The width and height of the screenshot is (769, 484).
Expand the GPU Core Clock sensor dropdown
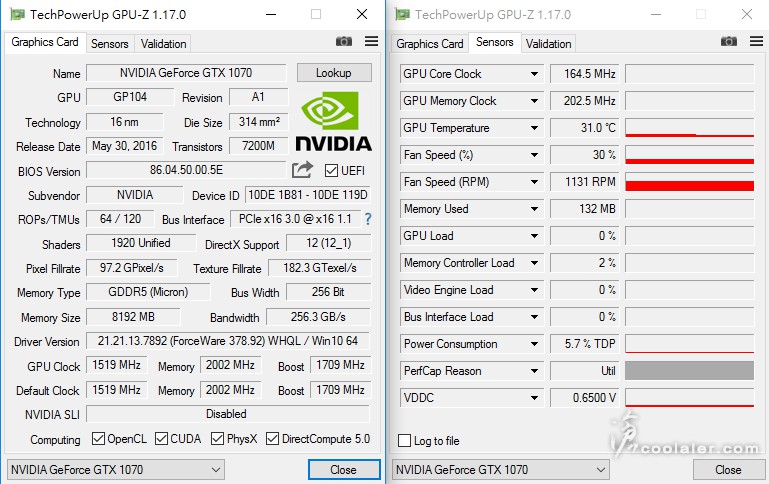(x=534, y=74)
